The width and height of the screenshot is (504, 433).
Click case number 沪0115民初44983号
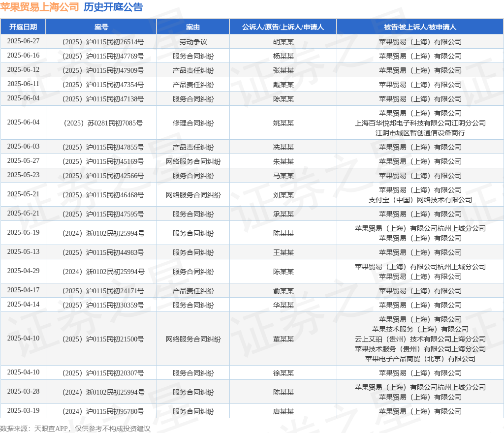115,252
